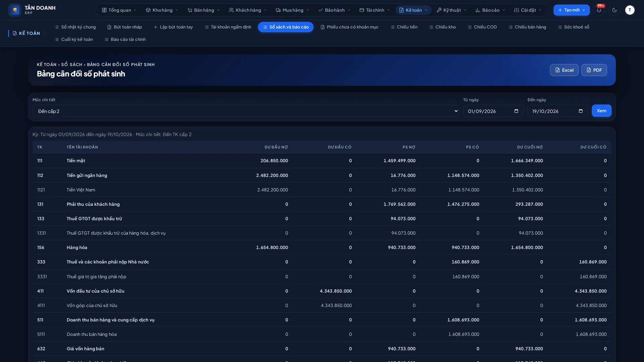The image size is (644, 362).
Task: Toggle dark mode moon icon
Action: point(614,10)
